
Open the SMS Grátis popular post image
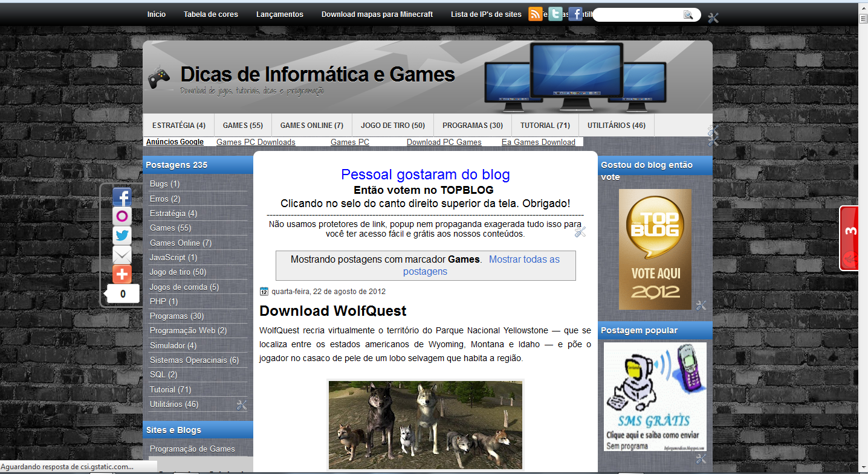(x=655, y=397)
